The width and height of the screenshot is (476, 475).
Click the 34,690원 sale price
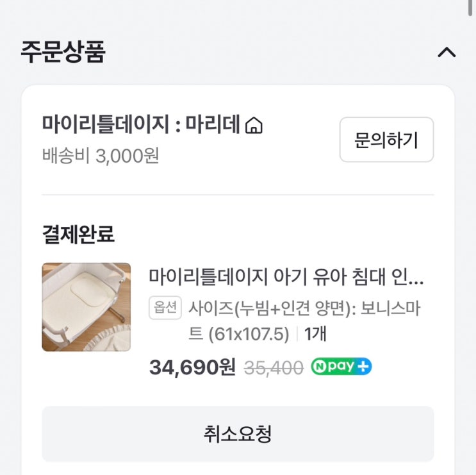tap(192, 367)
